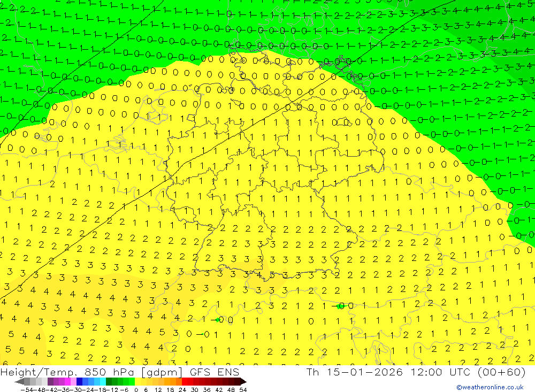This screenshot has width=535, height=392.
Task: Click the cyan legend swatch above -18
Action: [x=103, y=382]
